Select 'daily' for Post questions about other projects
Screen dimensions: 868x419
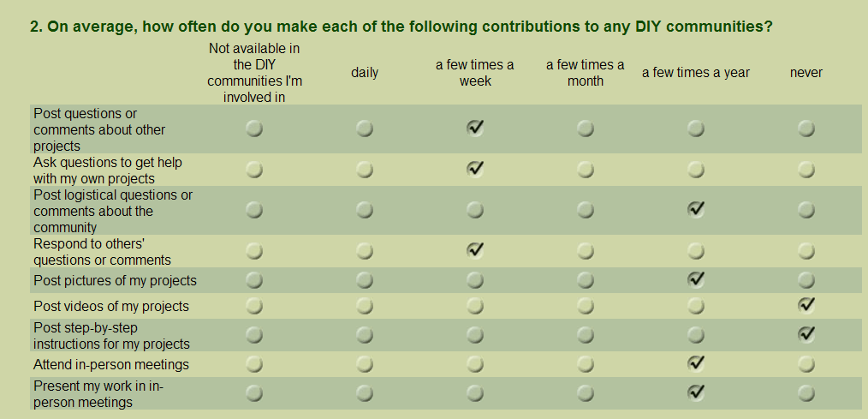click(365, 129)
